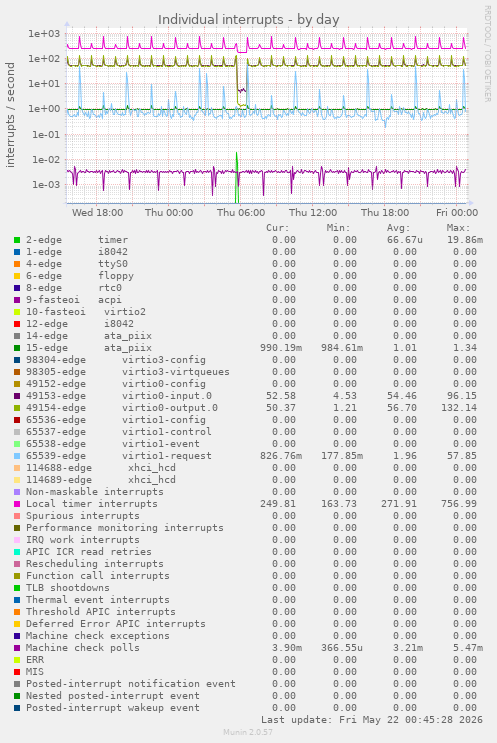497x743 pixels.
Task: Click the dark green ata_piix 15-edge swatch
Action: click(x=17, y=348)
